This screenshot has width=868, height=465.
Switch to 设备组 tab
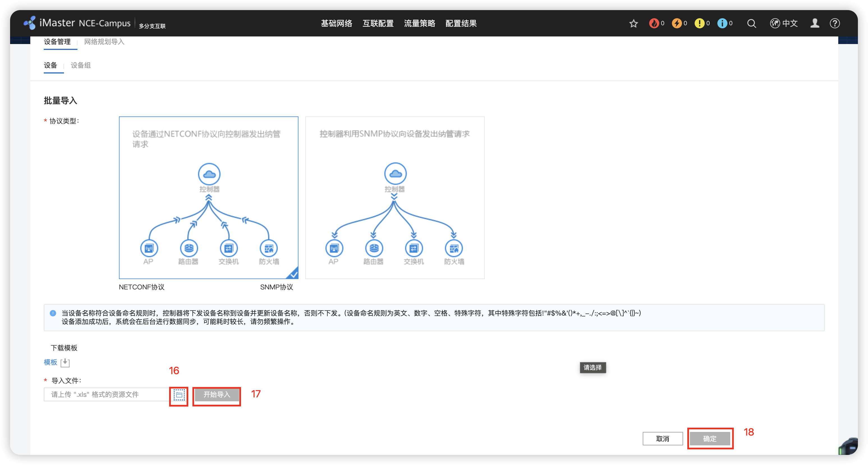coord(81,65)
